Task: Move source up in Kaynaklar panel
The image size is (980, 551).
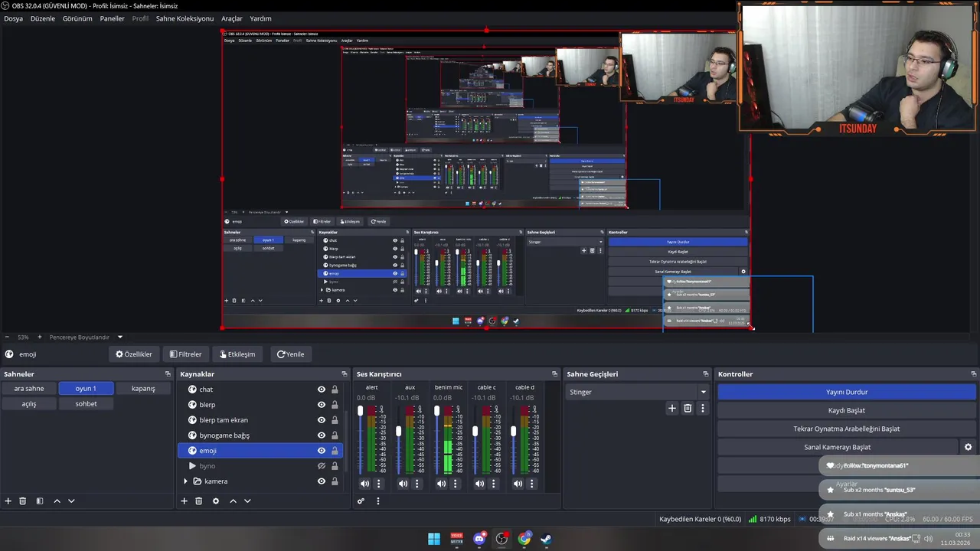Action: click(233, 501)
